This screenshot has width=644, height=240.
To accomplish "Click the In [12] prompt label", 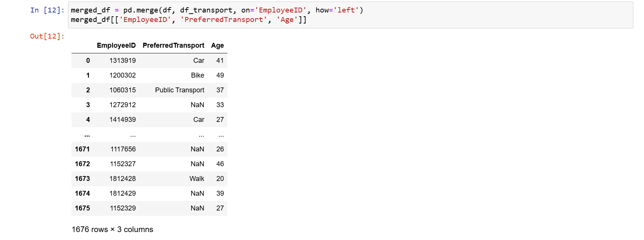I will point(47,10).
